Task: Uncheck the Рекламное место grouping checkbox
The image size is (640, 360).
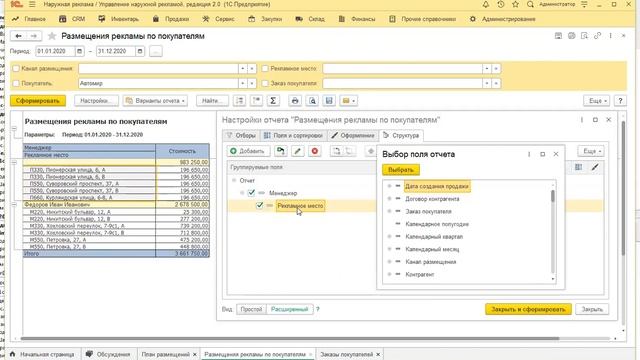Action: point(260,206)
